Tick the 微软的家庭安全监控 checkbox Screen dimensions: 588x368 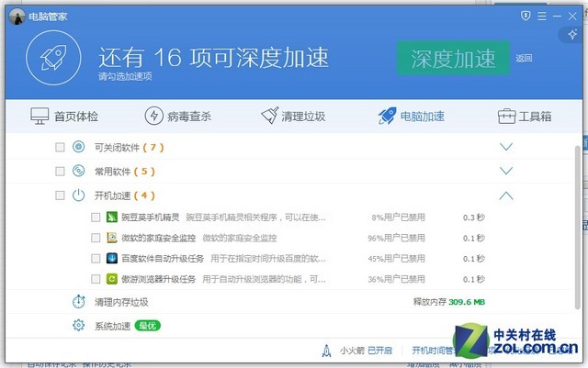(x=96, y=239)
